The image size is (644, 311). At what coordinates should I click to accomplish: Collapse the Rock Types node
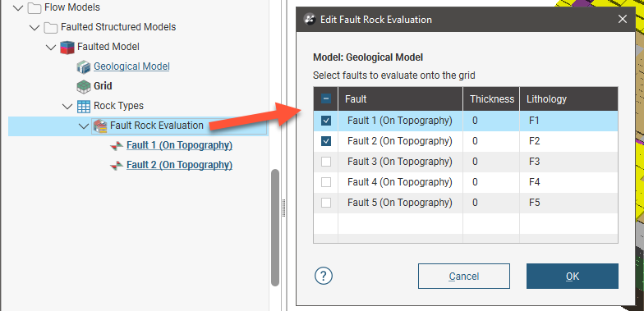[x=67, y=107]
